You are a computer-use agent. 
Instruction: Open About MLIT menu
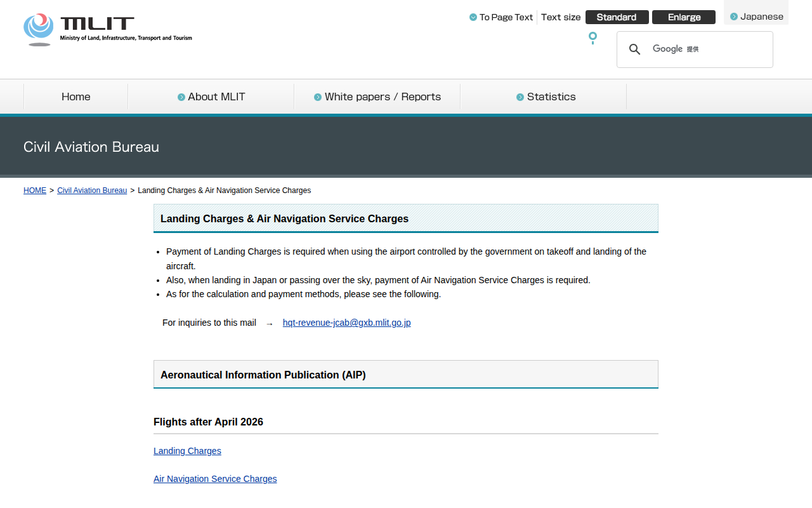tap(211, 97)
